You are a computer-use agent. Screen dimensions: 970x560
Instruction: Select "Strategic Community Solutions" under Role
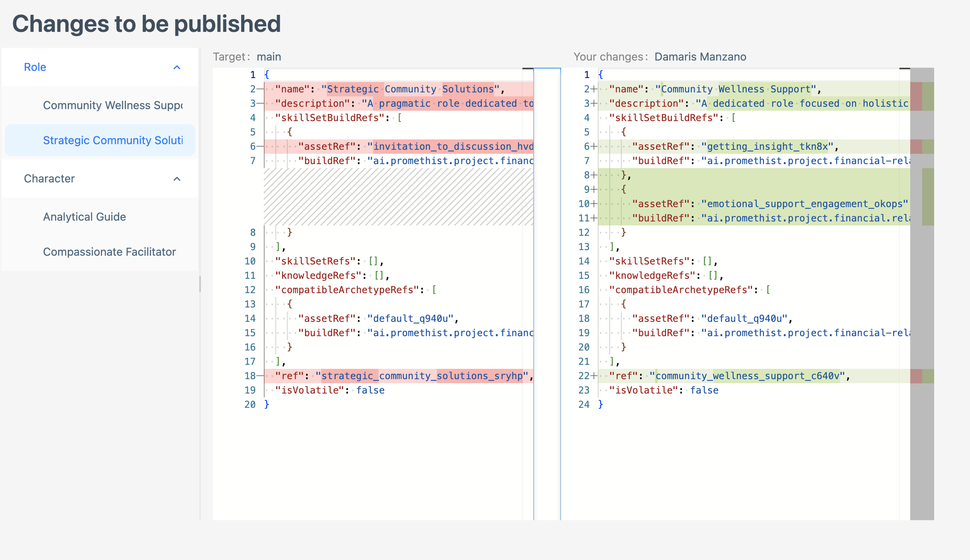[x=113, y=140]
